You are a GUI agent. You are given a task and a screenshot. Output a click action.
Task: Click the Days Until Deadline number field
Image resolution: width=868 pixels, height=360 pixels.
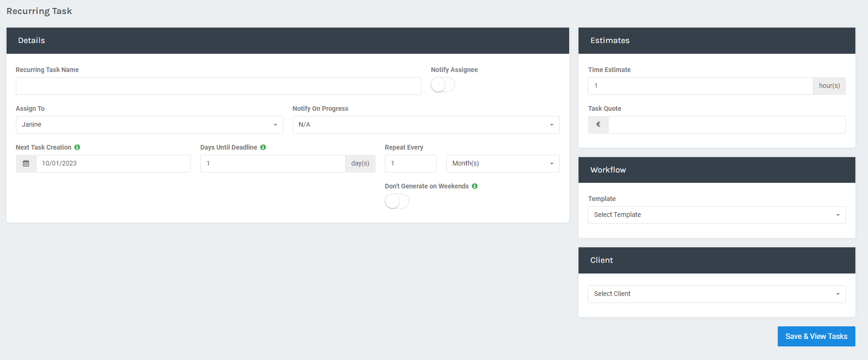pos(273,164)
